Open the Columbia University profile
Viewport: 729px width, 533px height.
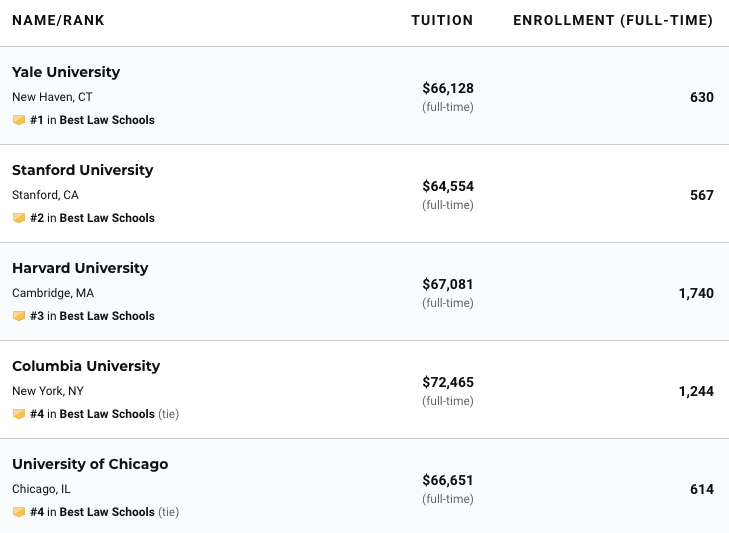pyautogui.click(x=86, y=366)
